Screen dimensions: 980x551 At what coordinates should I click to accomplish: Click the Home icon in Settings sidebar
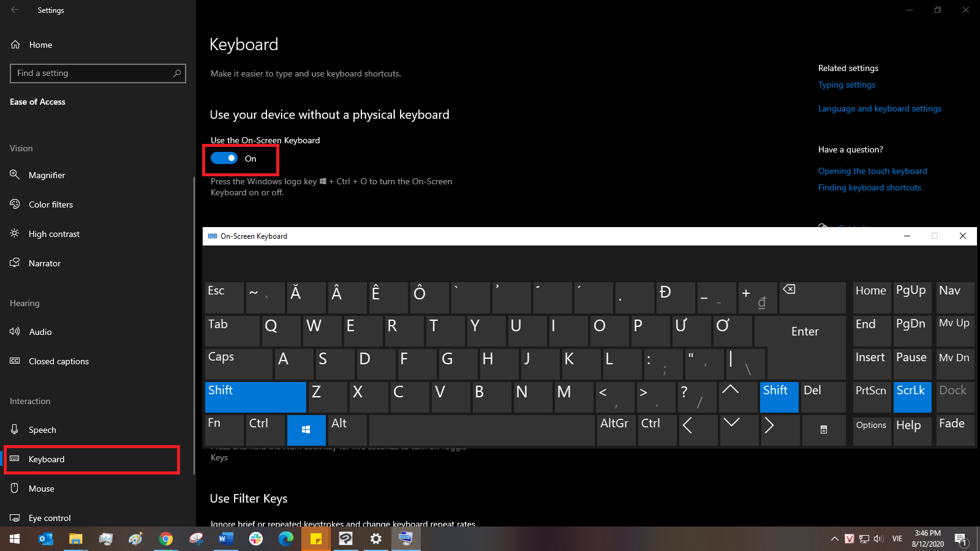point(16,45)
